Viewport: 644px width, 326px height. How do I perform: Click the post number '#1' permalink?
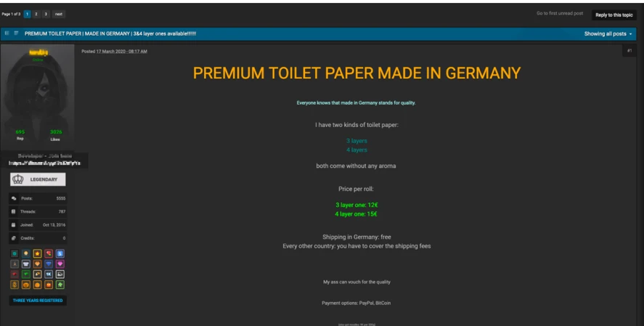(629, 51)
